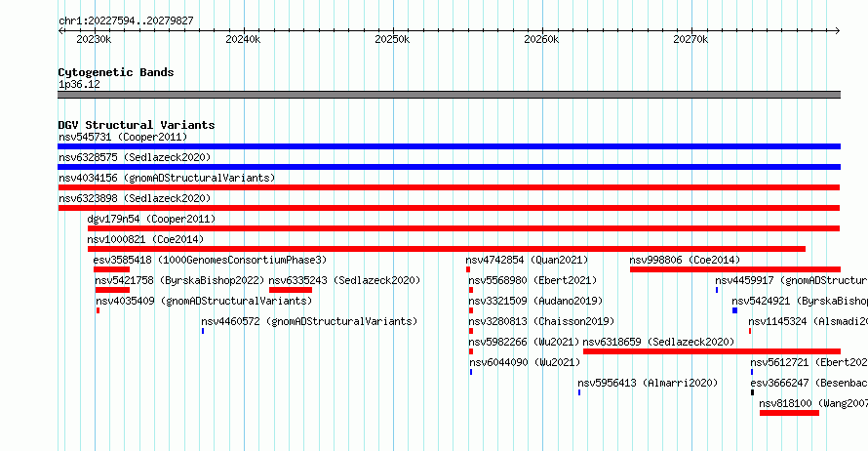This screenshot has height=451, width=868.
Task: Select nsv5568980 (Ebert2021) label
Action: pos(533,280)
